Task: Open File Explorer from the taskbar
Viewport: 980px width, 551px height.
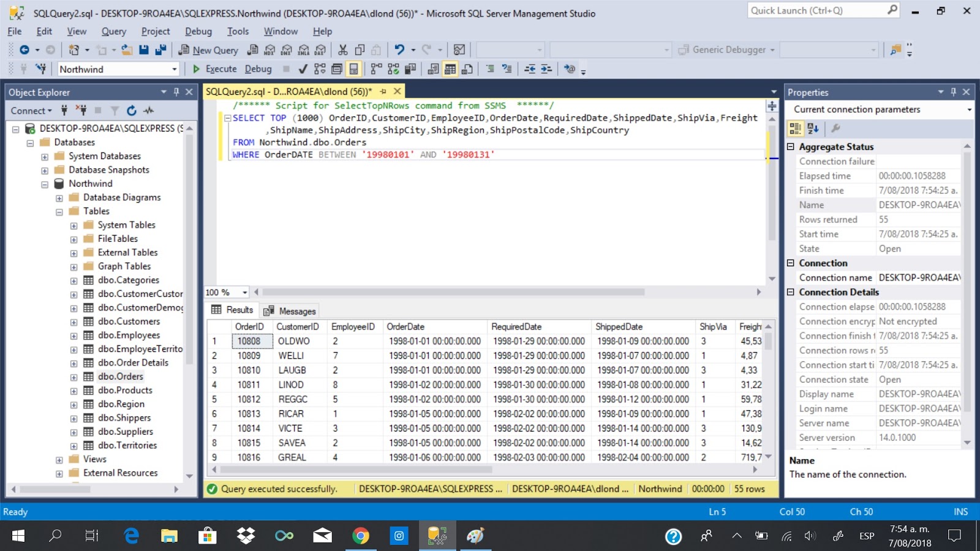Action: 169,536
